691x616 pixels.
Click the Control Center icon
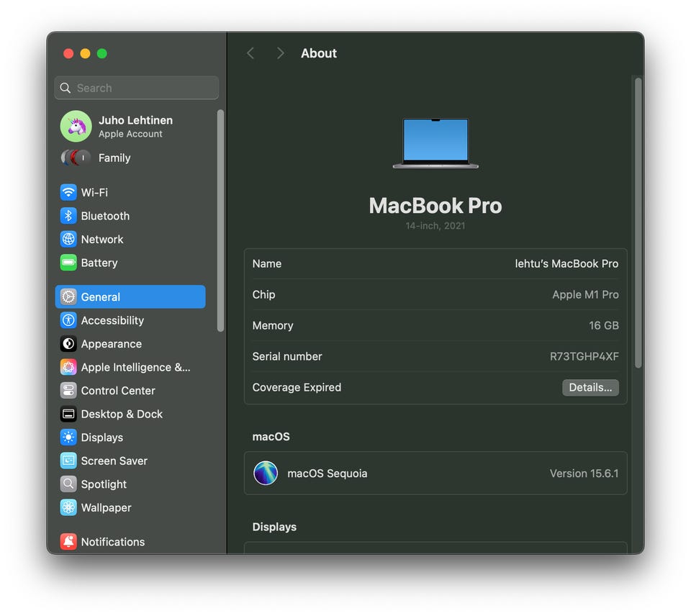pos(68,391)
